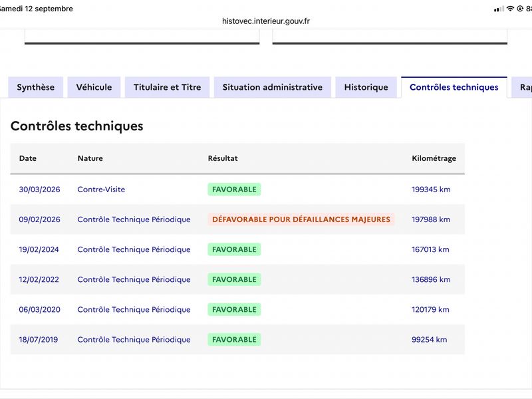Tap the Wi-Fi status icon
The height and width of the screenshot is (399, 532).
click(x=510, y=9)
